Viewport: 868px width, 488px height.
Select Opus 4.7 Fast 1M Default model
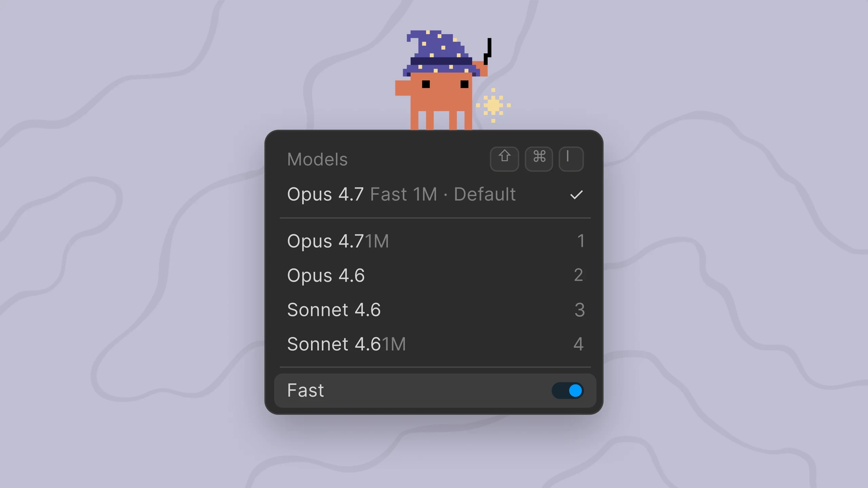tap(435, 195)
